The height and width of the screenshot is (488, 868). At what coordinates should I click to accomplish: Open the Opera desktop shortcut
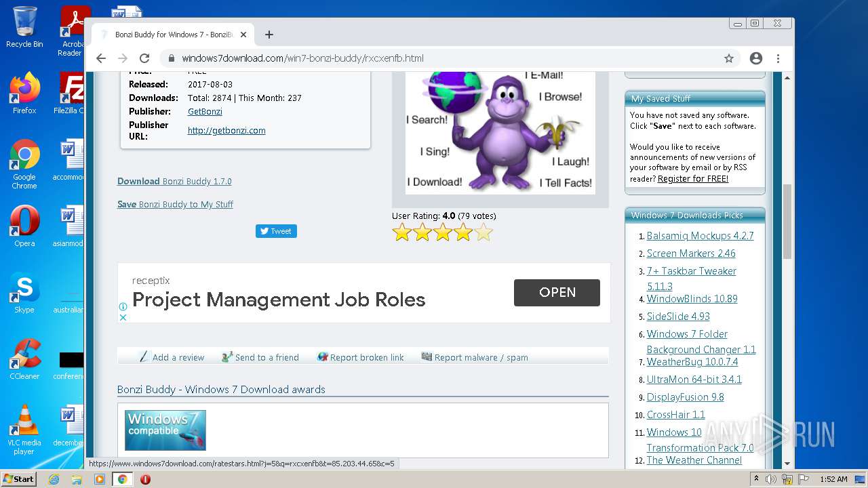[24, 226]
